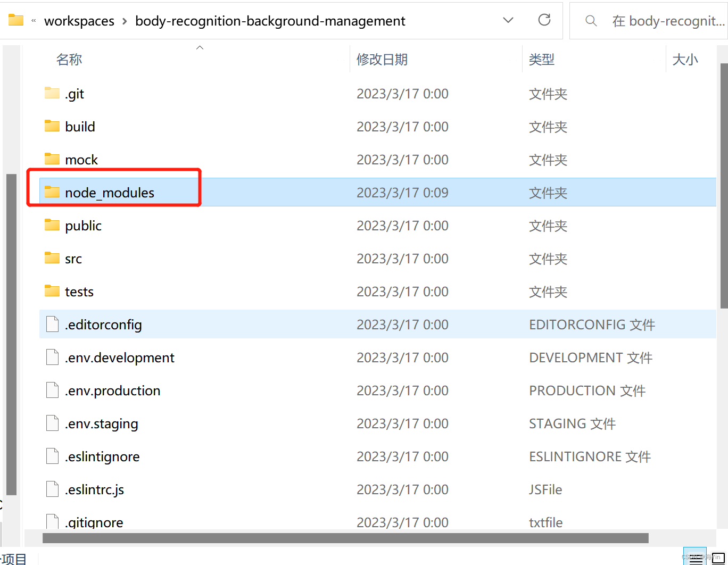Screen dimensions: 728x565
Task: Expand the breadcrumb chevron after workspaces
Action: pos(125,21)
